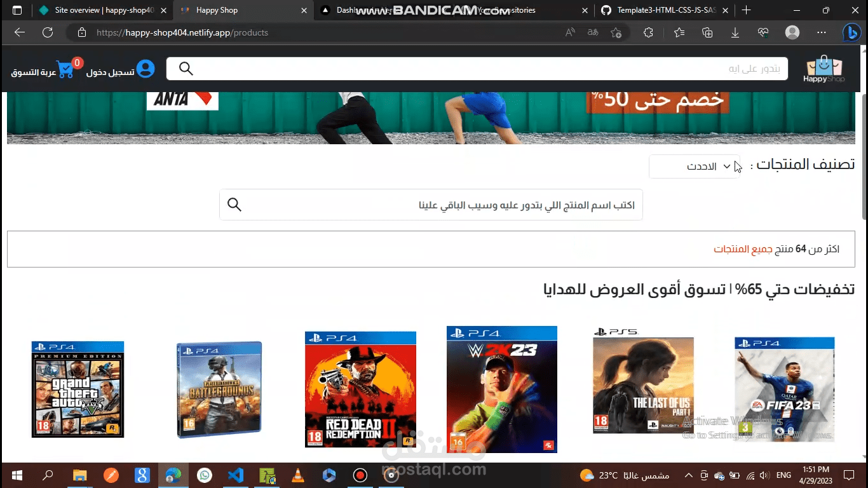Close the Site overview tab
This screenshot has height=488, width=868.
click(163, 10)
